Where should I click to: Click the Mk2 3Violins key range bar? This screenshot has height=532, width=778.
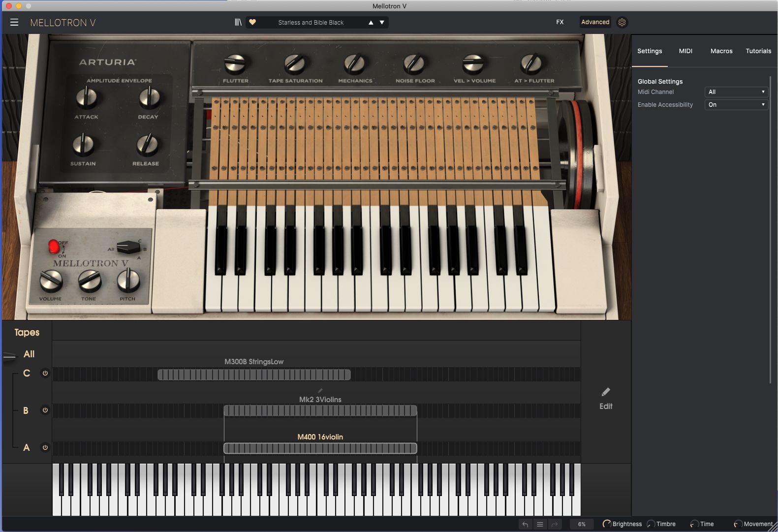point(320,410)
